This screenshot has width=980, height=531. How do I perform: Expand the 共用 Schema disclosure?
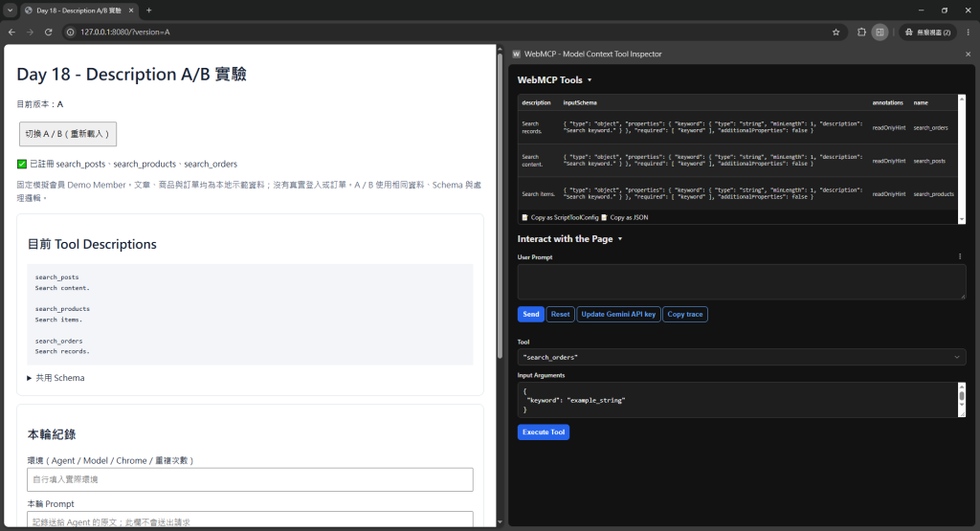[56, 378]
